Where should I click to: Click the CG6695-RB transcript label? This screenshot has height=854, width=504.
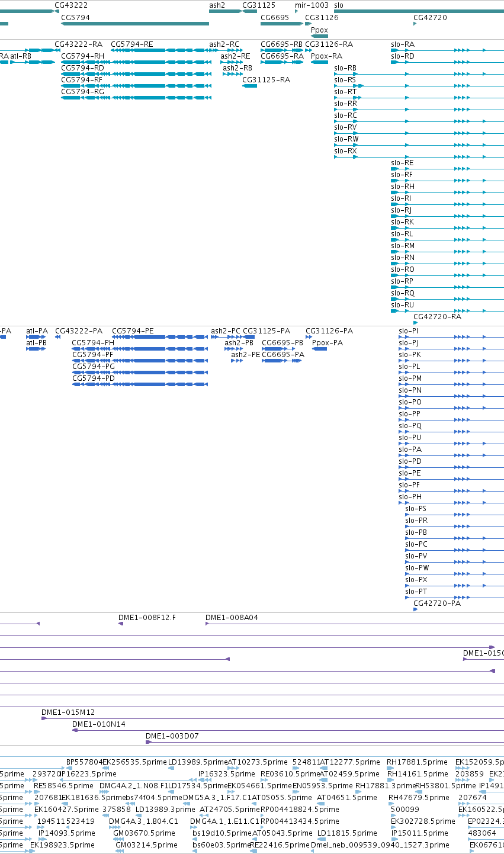282,44
